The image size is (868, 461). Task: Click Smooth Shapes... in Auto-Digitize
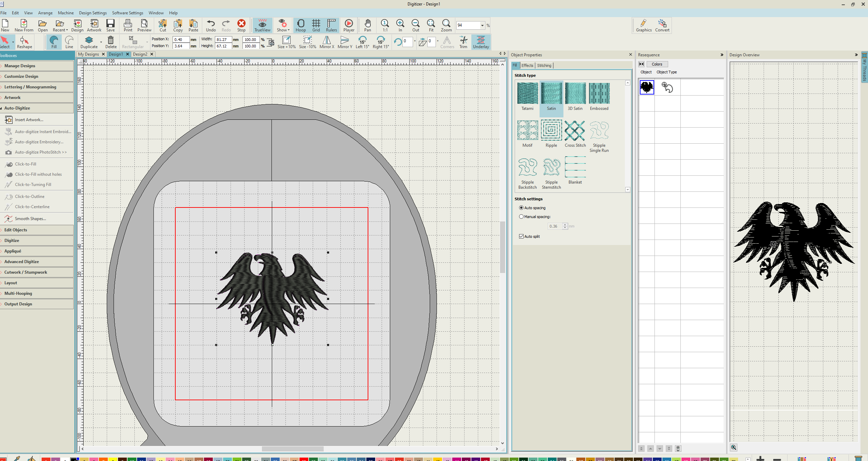(x=30, y=219)
